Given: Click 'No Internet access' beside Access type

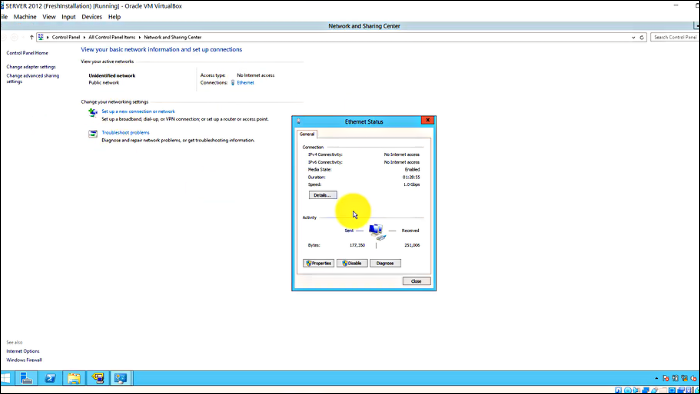Looking at the screenshot, I should (x=255, y=75).
